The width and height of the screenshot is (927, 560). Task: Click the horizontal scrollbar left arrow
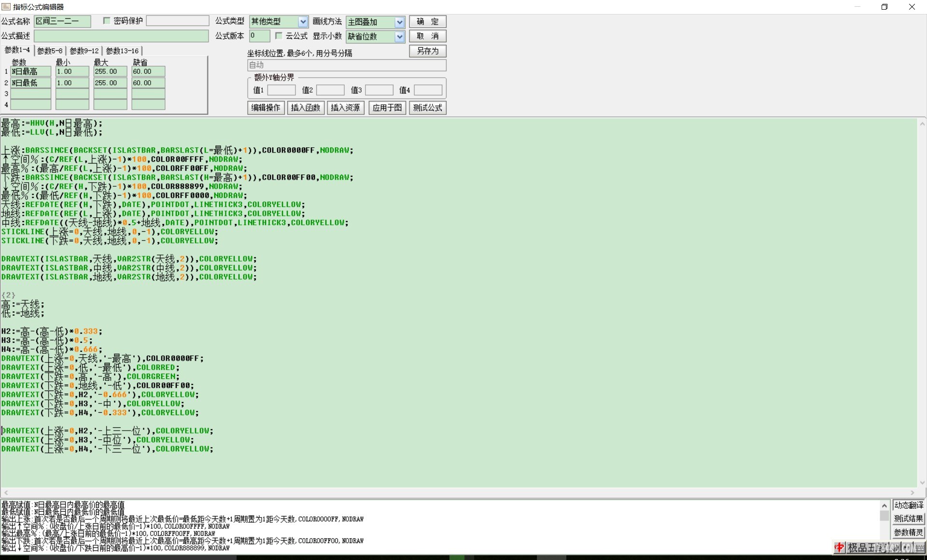click(6, 492)
